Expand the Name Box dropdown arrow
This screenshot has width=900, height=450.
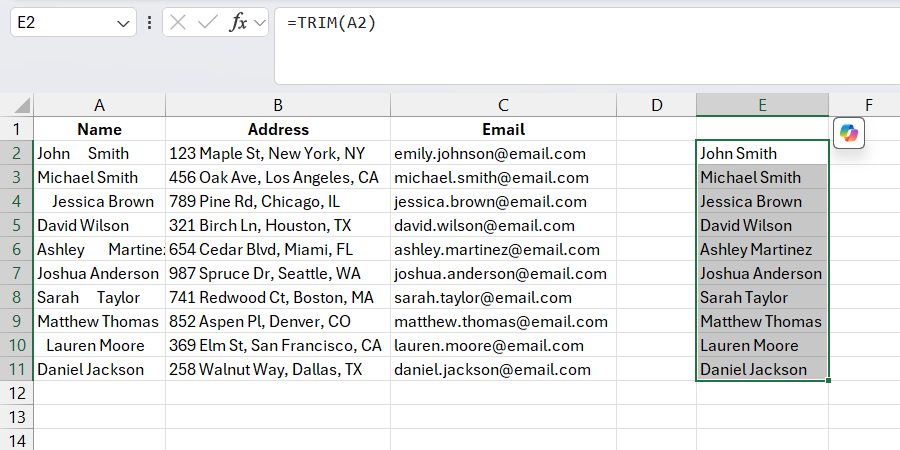click(x=123, y=23)
